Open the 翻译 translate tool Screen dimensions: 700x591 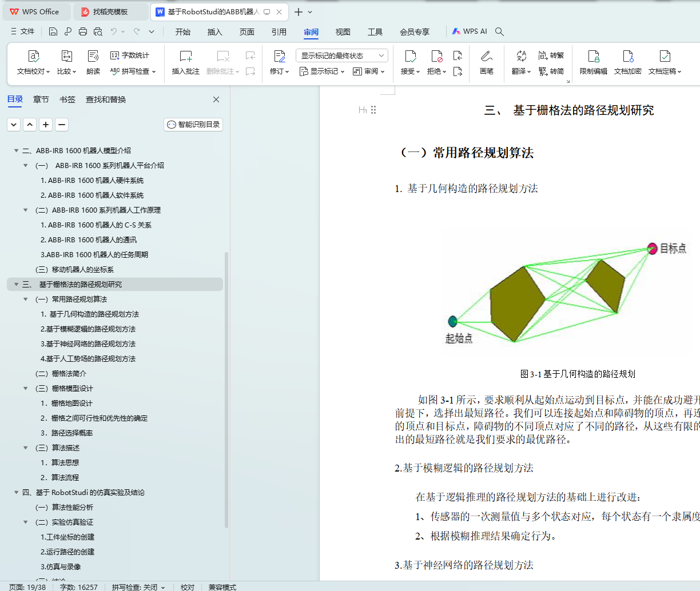coord(521,63)
